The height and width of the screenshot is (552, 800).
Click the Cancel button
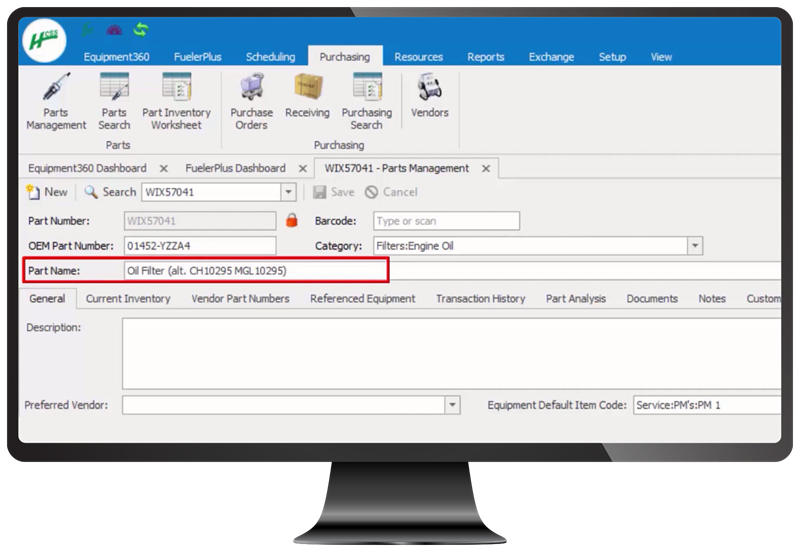pyautogui.click(x=391, y=192)
